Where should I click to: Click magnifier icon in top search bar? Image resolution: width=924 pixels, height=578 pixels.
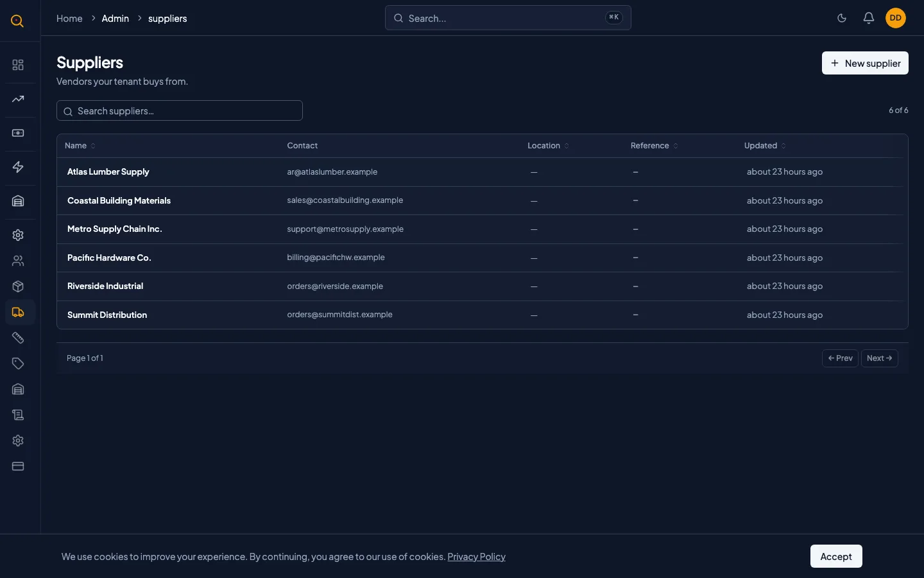click(x=398, y=18)
